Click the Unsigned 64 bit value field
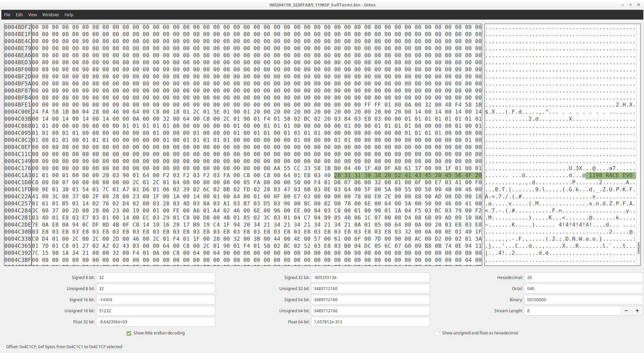Viewport: 644px width, 353px height. tap(370, 311)
